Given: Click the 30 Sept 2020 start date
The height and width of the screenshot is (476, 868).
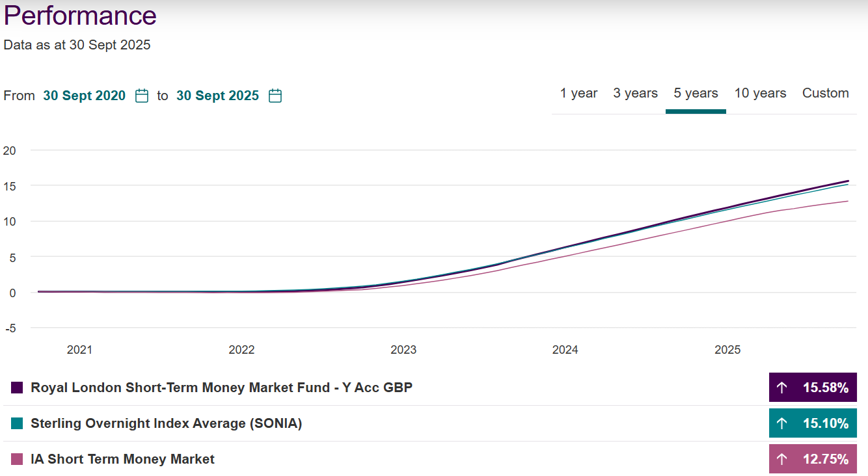Looking at the screenshot, I should point(84,96).
